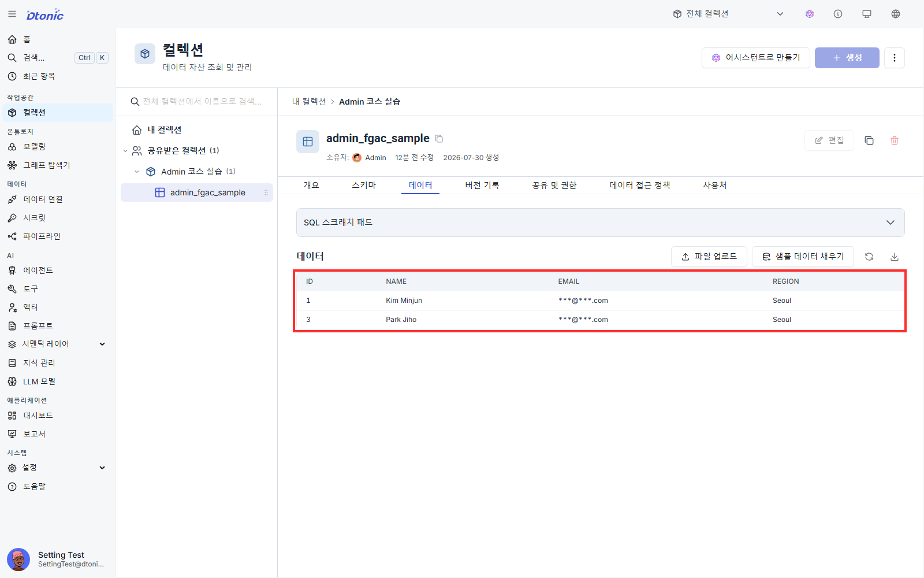Open 보고서 in sidebar
924x578 pixels.
point(58,434)
